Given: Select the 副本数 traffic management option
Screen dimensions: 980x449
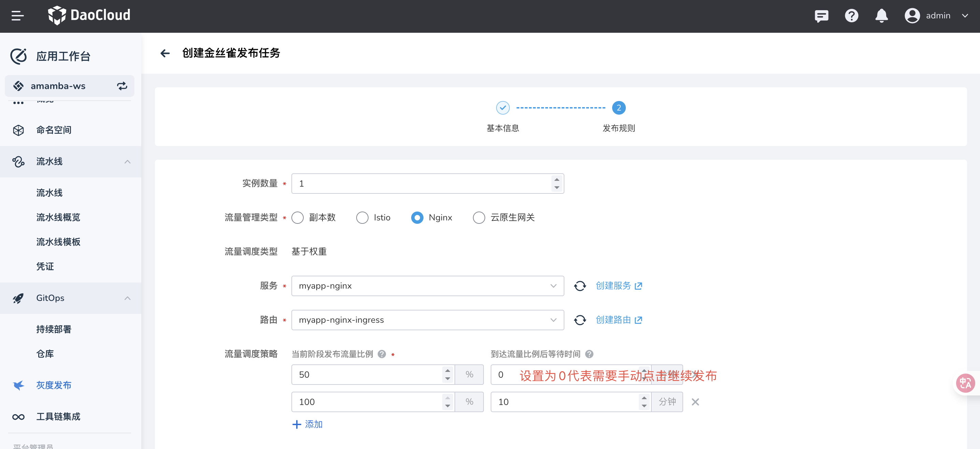Looking at the screenshot, I should coord(298,217).
